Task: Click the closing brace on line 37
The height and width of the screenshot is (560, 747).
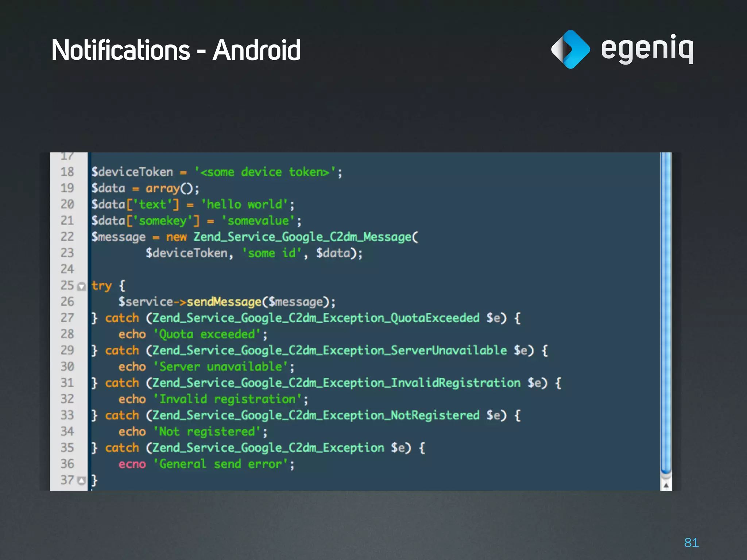Action: point(94,481)
